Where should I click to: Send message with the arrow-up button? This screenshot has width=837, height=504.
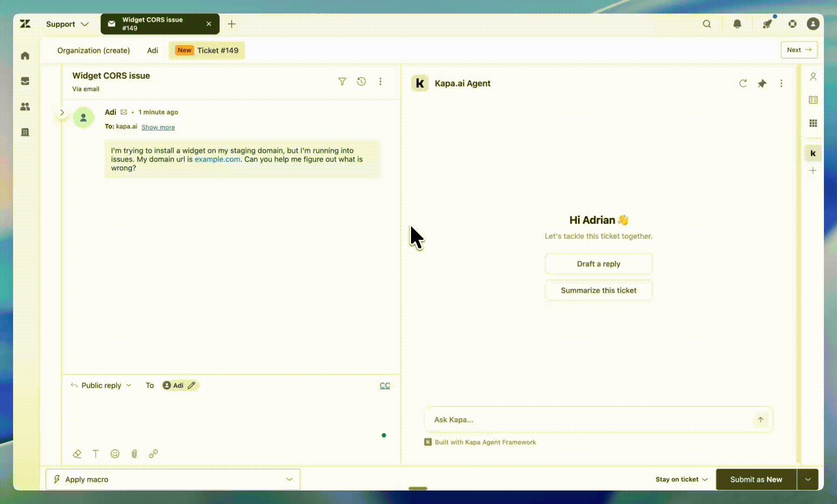(x=760, y=420)
